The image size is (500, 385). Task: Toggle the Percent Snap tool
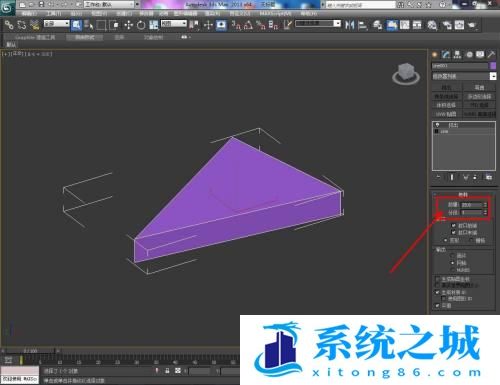(x=261, y=25)
